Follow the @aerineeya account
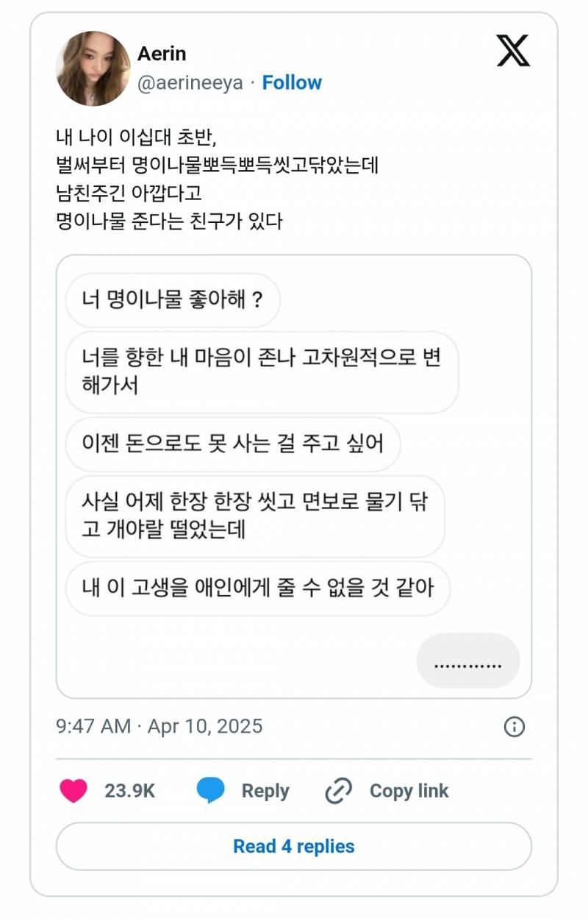 click(292, 82)
